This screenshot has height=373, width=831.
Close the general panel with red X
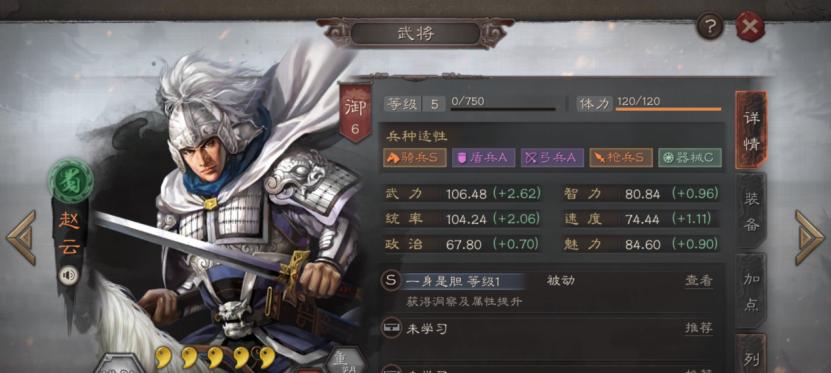pos(750,26)
